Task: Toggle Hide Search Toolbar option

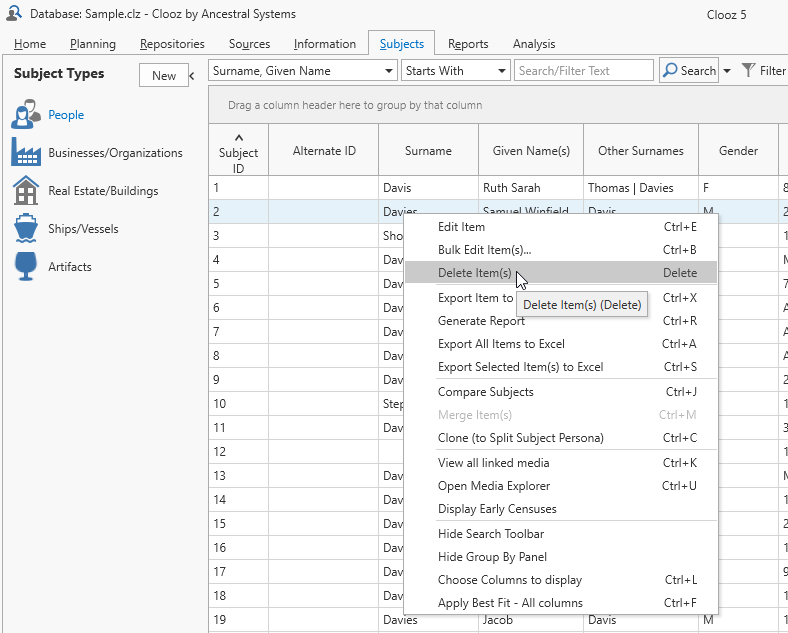Action: click(490, 534)
